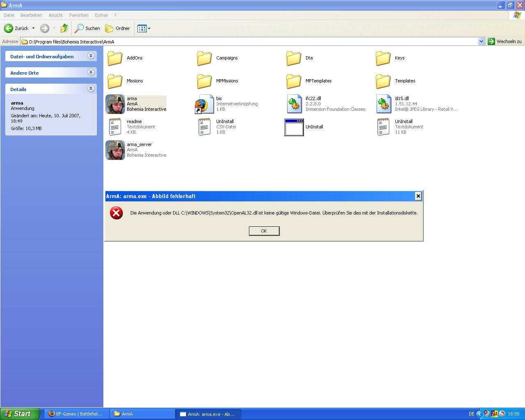Click the error dialog title bar
Viewport: 525px width, 420px height.
264,196
